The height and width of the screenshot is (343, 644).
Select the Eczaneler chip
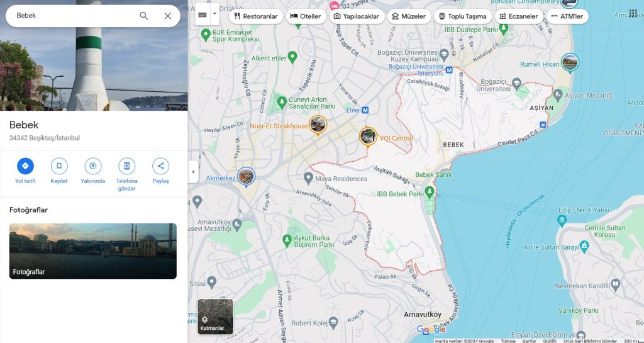click(519, 16)
